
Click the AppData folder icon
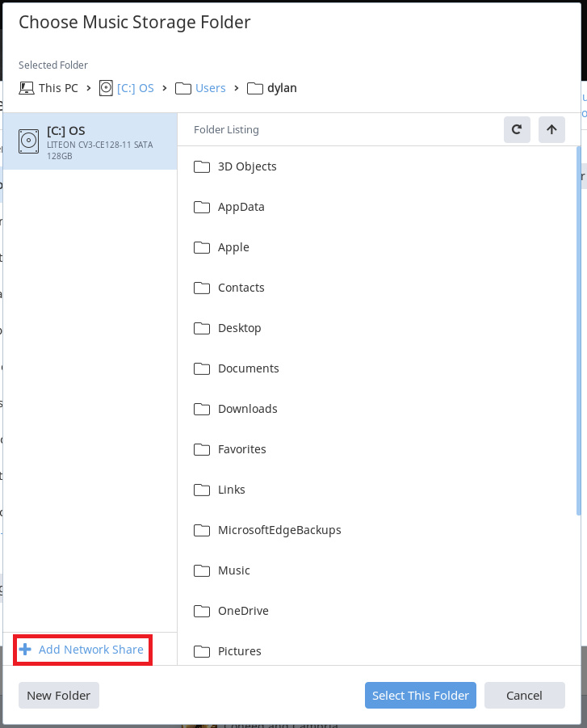(x=202, y=207)
